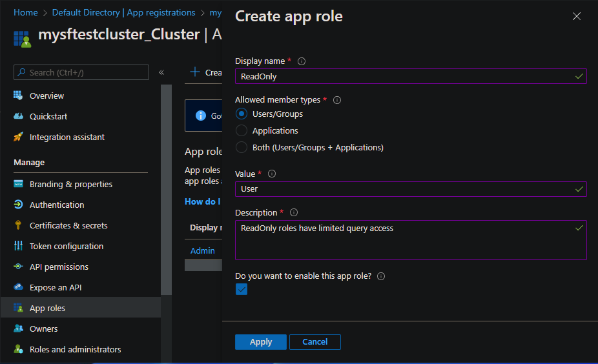The height and width of the screenshot is (364, 598).
Task: Close the Create app role panel
Action: tap(577, 16)
